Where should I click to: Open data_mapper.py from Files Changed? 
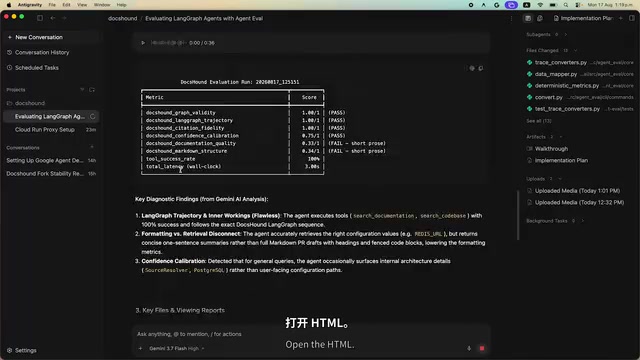pyautogui.click(x=580, y=74)
